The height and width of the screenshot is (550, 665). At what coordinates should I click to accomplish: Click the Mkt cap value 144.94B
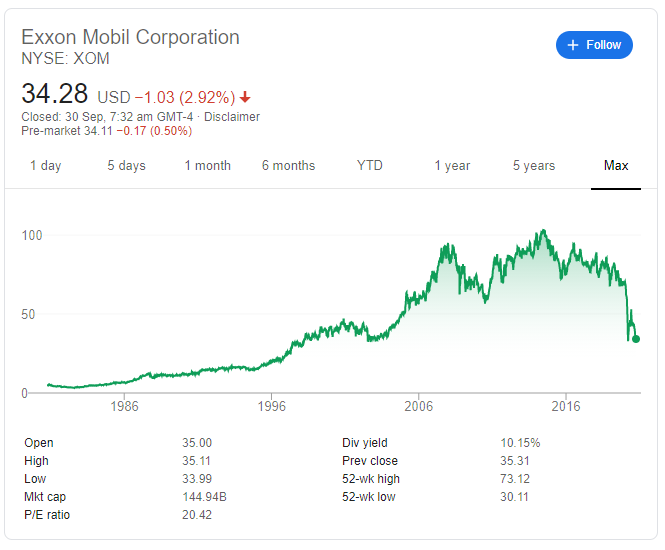click(x=198, y=497)
